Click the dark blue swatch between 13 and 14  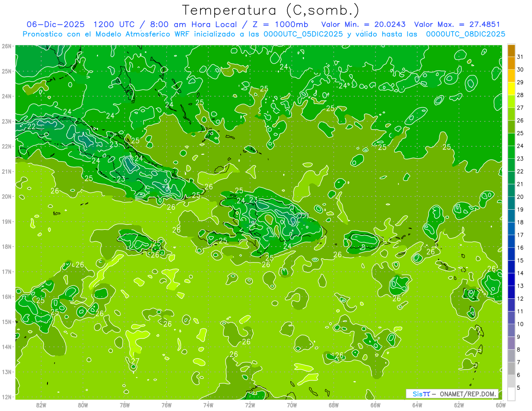[x=511, y=280]
